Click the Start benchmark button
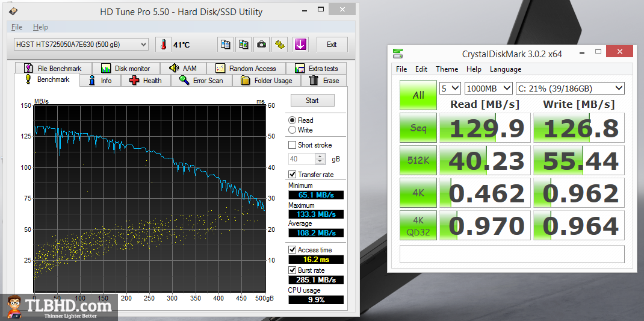The height and width of the screenshot is (321, 644). pos(312,101)
